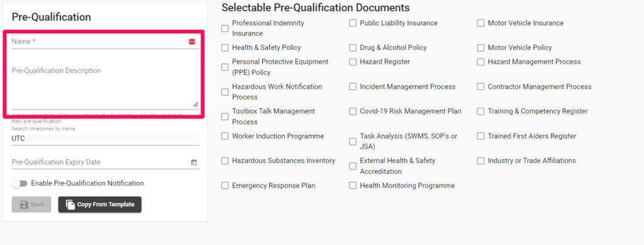Tick Emergency Response Plan checkbox
Viewport: 644px width, 245px height.
click(225, 186)
